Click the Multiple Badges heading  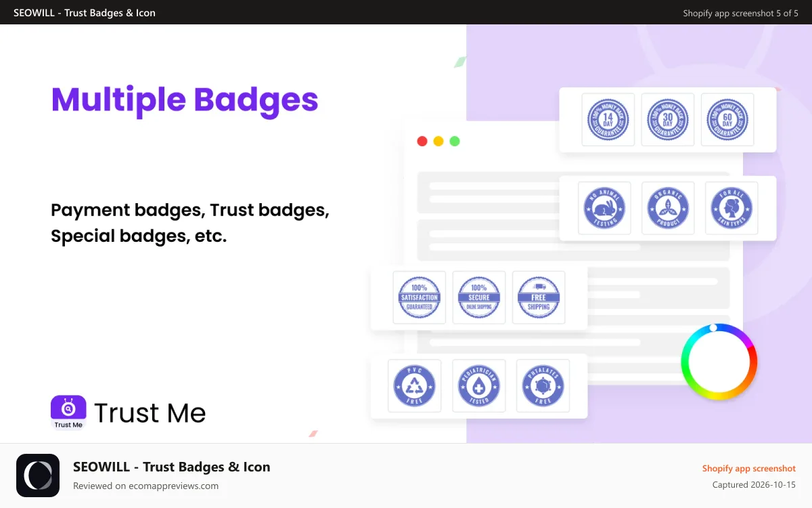coord(185,100)
